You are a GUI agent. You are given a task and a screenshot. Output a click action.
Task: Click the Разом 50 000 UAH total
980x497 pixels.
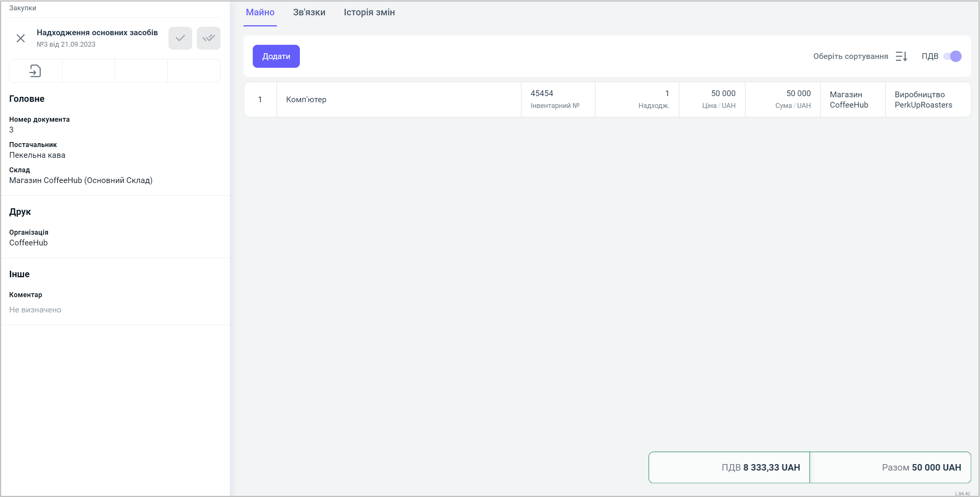[921, 467]
